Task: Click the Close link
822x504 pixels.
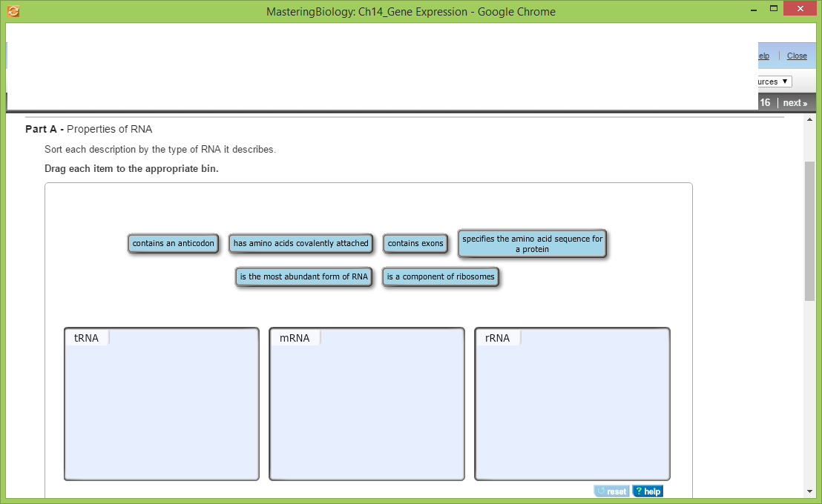Action: 797,56
